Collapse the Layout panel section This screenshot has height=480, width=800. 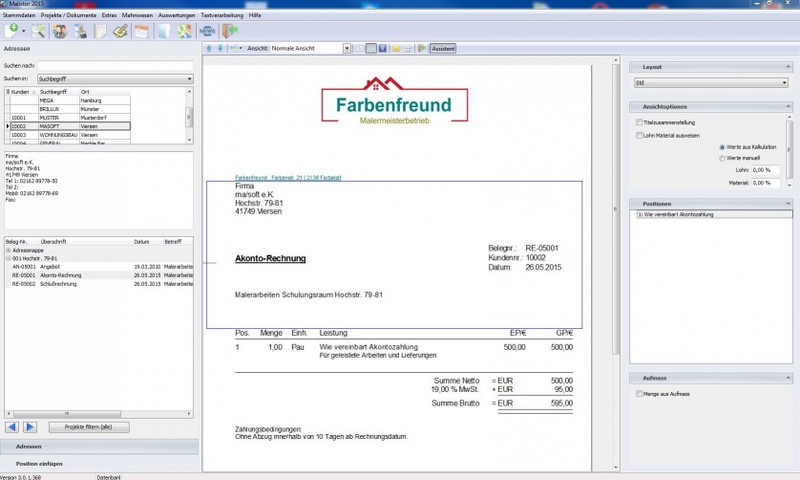pos(788,67)
